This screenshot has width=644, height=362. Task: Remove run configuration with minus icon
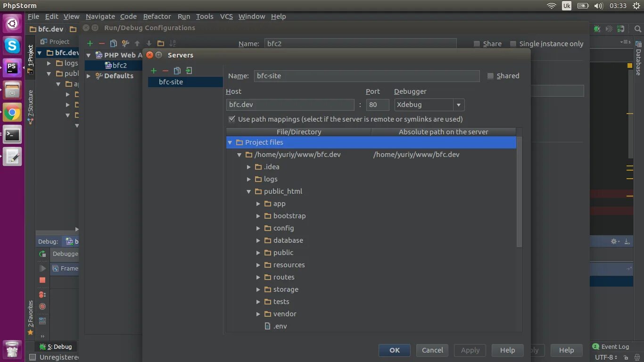click(x=101, y=43)
